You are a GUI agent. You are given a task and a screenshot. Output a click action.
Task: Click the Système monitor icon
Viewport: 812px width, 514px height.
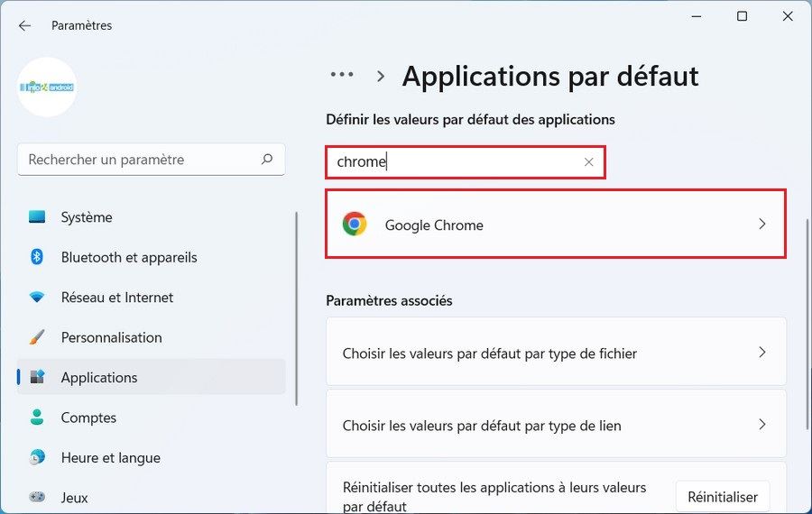[37, 217]
